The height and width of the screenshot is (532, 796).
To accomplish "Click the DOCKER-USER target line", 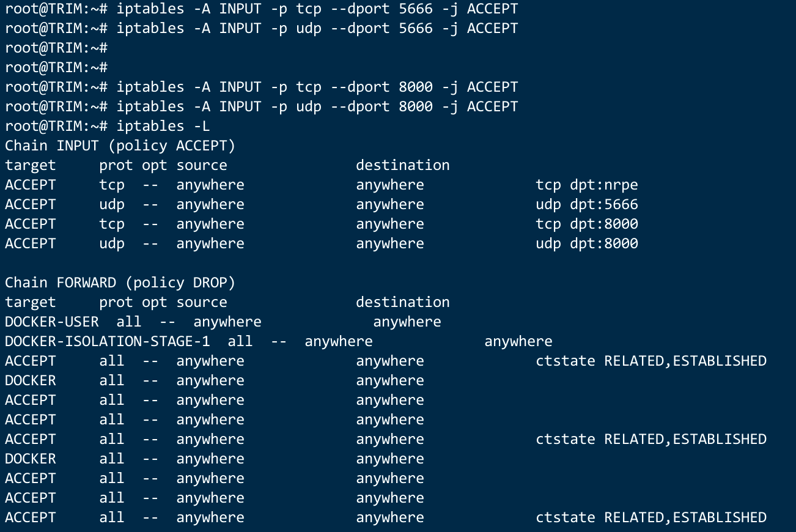I will [223, 322].
